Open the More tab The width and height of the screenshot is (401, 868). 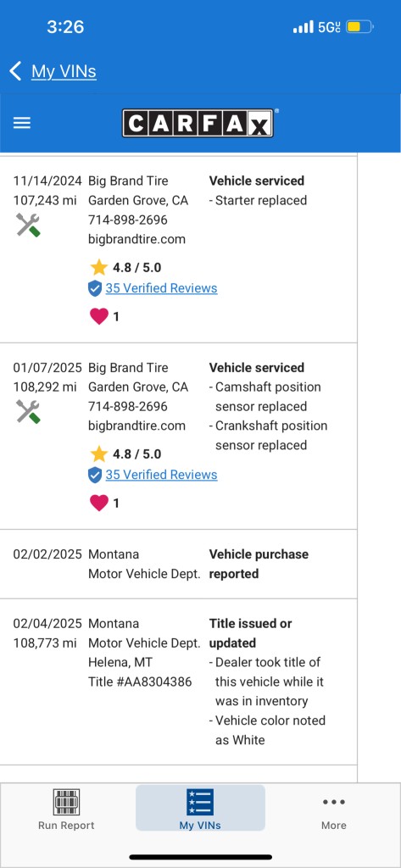334,810
